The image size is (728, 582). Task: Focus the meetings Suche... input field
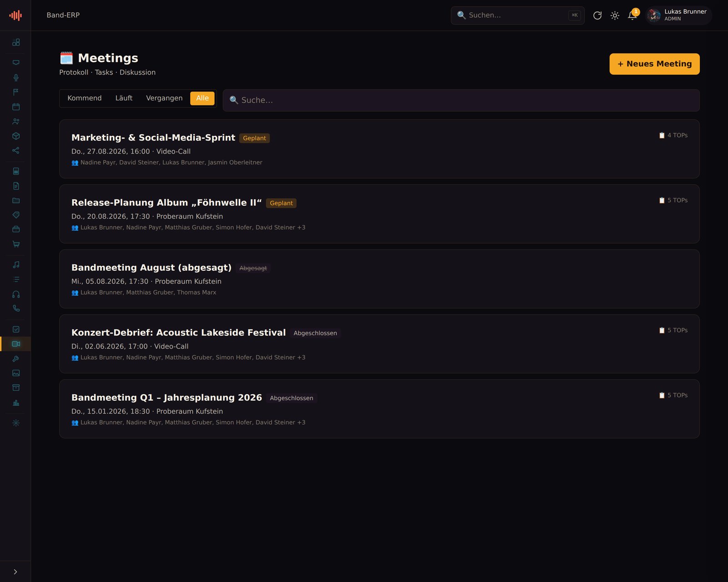pos(461,100)
